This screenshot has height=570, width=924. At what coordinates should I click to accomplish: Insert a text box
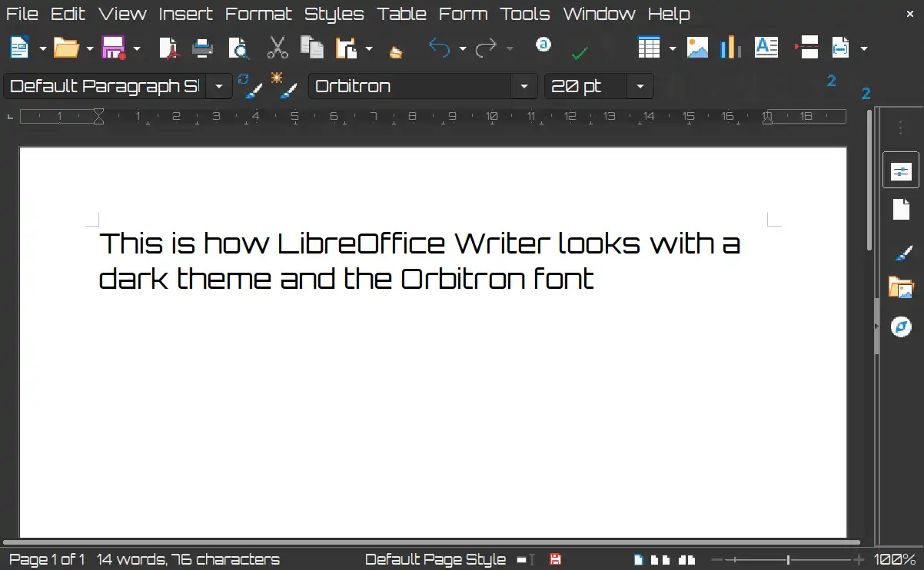point(766,48)
